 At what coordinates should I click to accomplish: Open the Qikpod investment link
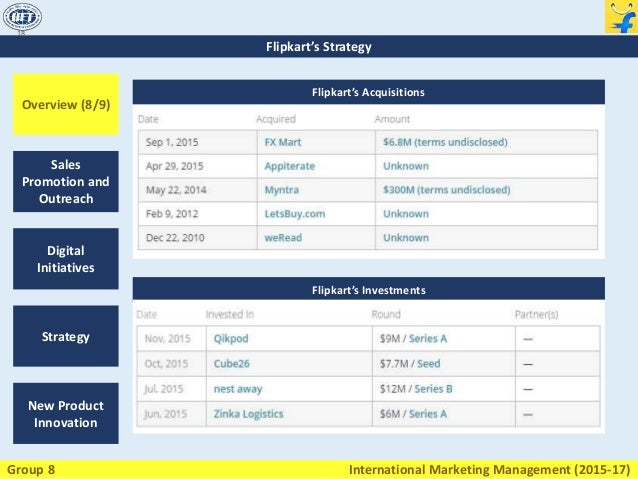click(x=231, y=339)
